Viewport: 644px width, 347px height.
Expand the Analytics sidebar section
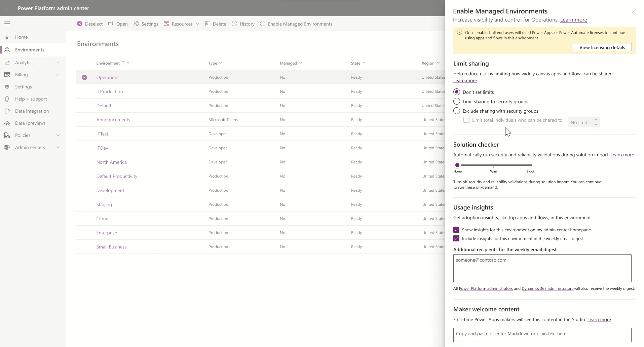pyautogui.click(x=33, y=63)
